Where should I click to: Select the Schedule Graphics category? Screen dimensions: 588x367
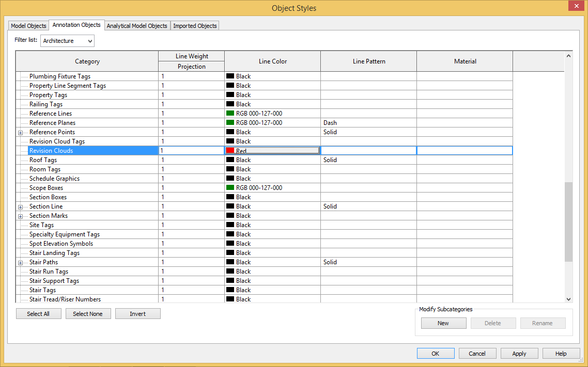(x=54, y=179)
